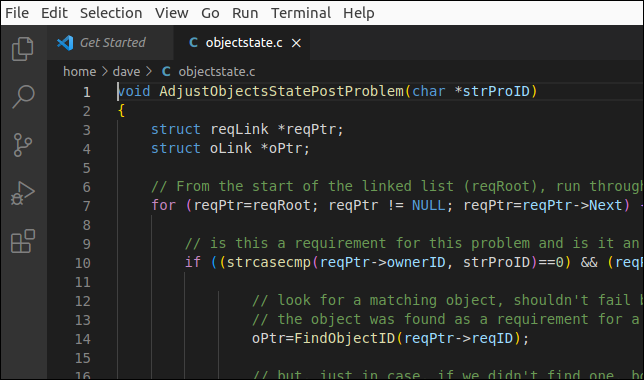Click line number 10 in the gutter

pyautogui.click(x=83, y=263)
